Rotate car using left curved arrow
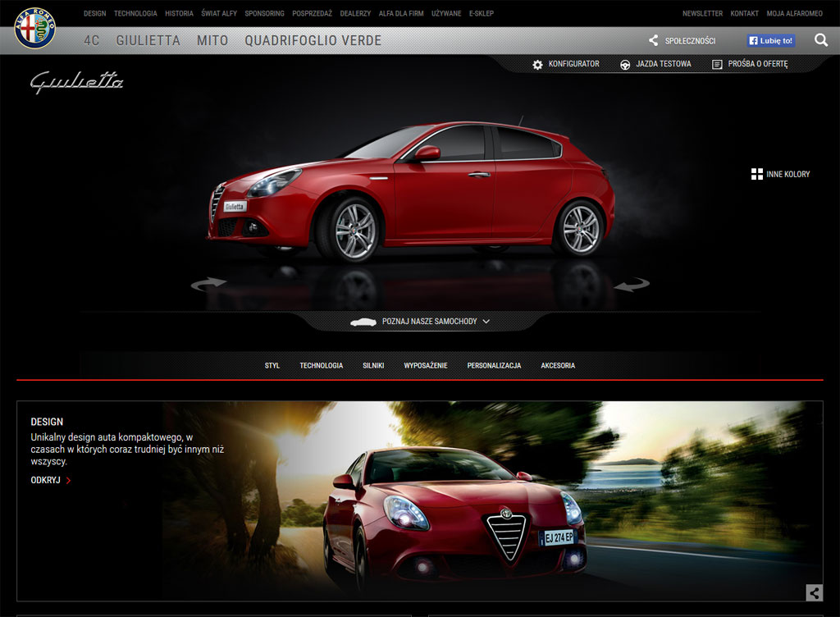 coord(208,284)
